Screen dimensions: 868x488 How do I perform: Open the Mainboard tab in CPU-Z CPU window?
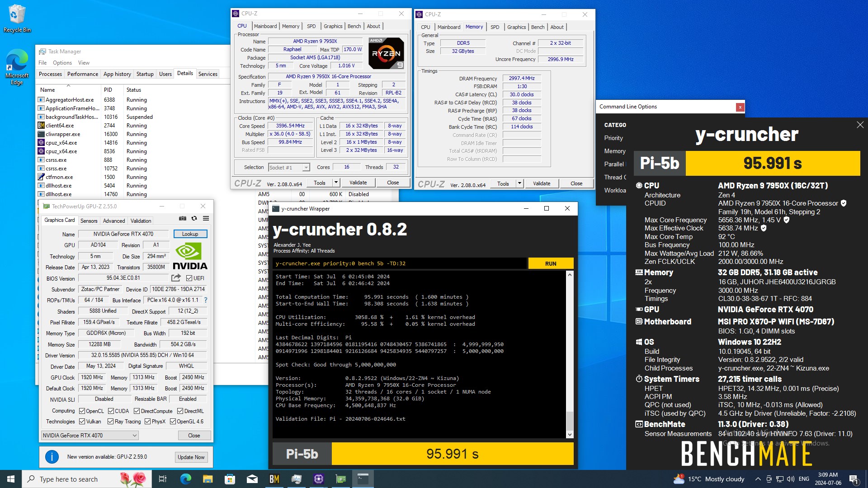265,26
